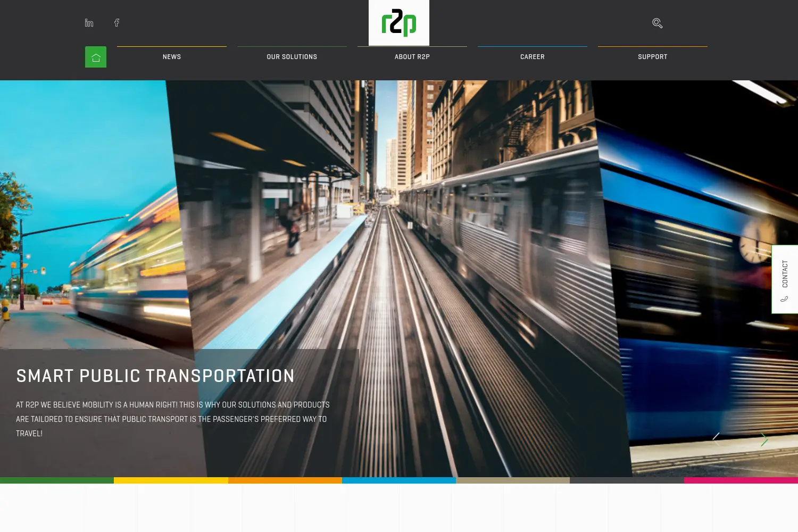Screen dimensions: 798x532
Task: Click the r2p logo
Action: 399,23
